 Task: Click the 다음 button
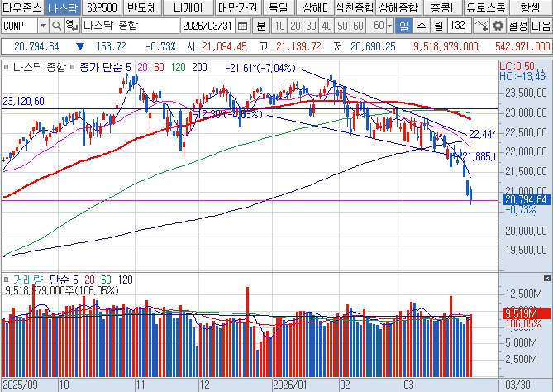[541, 26]
